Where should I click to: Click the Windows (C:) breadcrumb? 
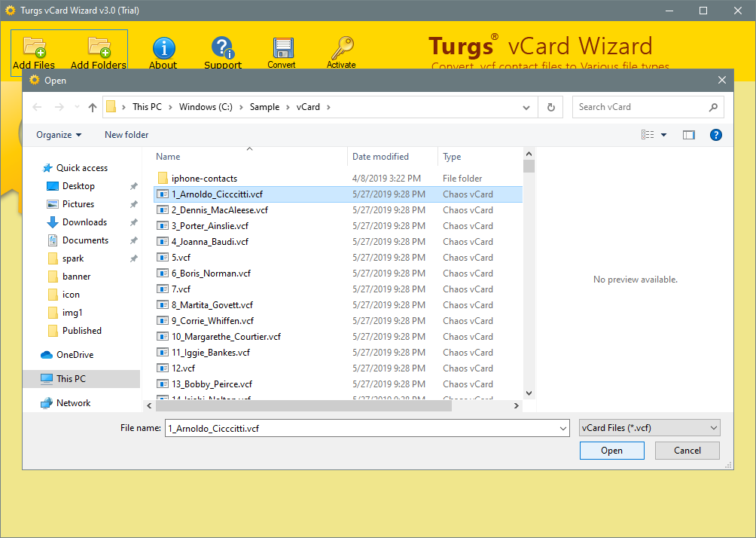click(206, 107)
